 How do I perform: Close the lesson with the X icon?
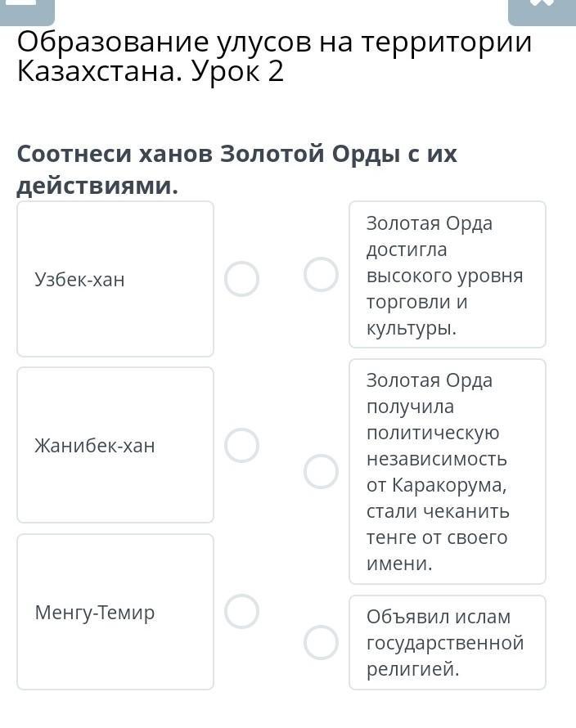click(542, 11)
